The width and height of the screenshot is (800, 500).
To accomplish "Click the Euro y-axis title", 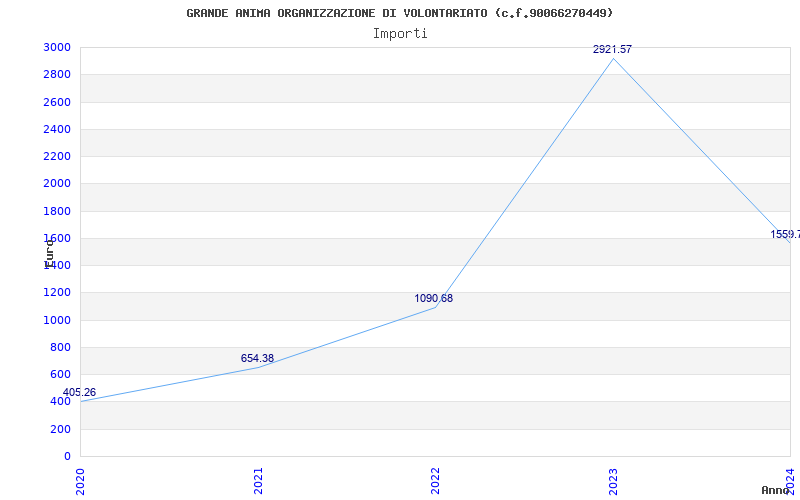I will [x=49, y=254].
